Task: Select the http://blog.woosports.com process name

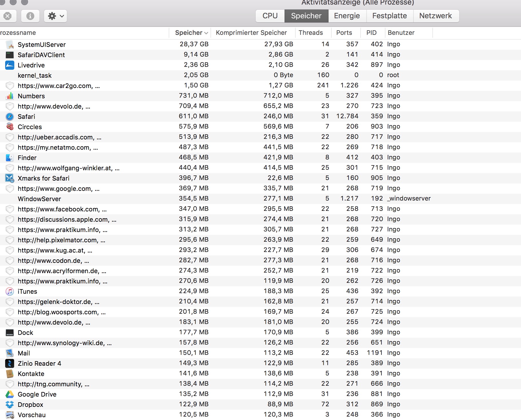Action: click(62, 312)
